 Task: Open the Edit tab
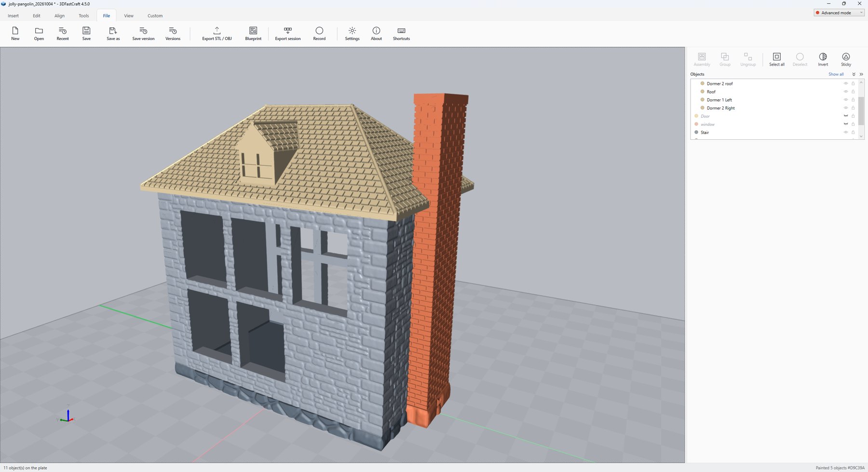(37, 16)
